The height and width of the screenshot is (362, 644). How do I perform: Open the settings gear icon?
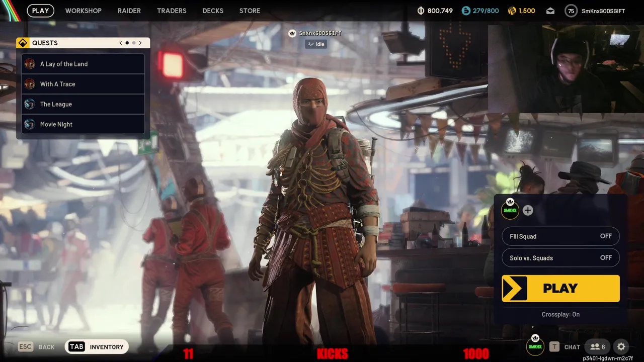pyautogui.click(x=621, y=346)
